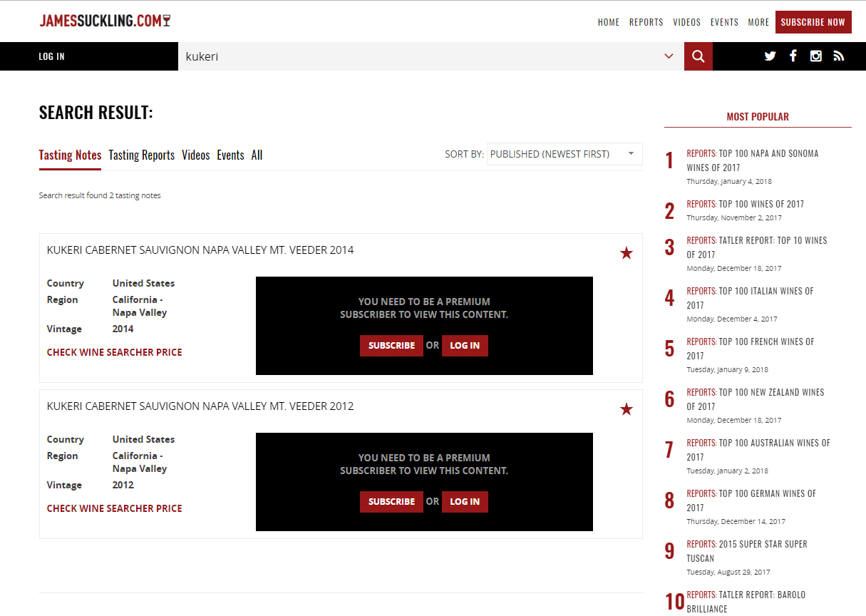Click the JamesSuckling.com logo

[105, 21]
